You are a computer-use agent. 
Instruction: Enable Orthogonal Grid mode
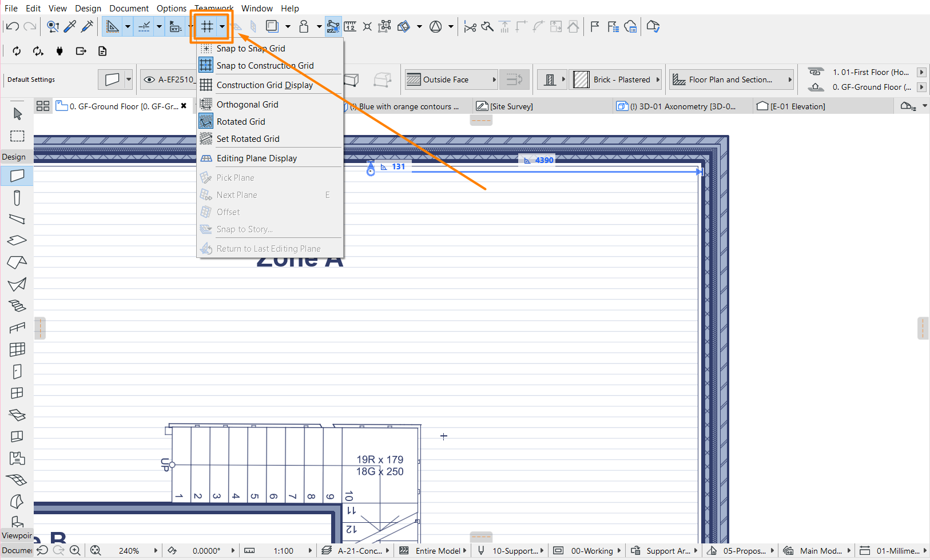coord(270,105)
